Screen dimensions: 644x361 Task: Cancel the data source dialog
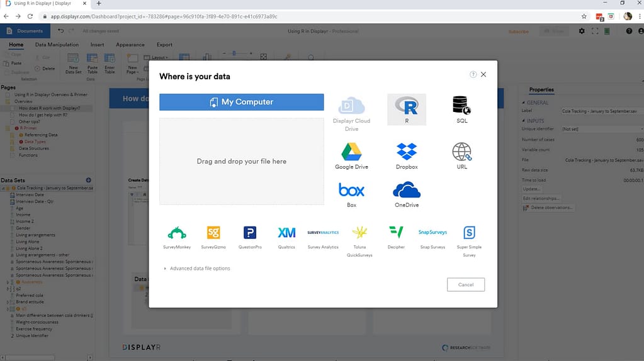[465, 284]
